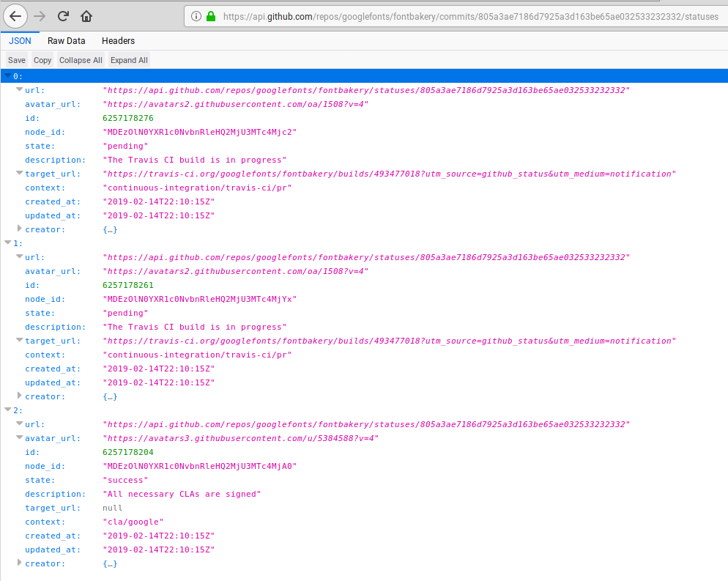Expand the target_url entry of item 1
The width and height of the screenshot is (728, 581).
(x=20, y=341)
